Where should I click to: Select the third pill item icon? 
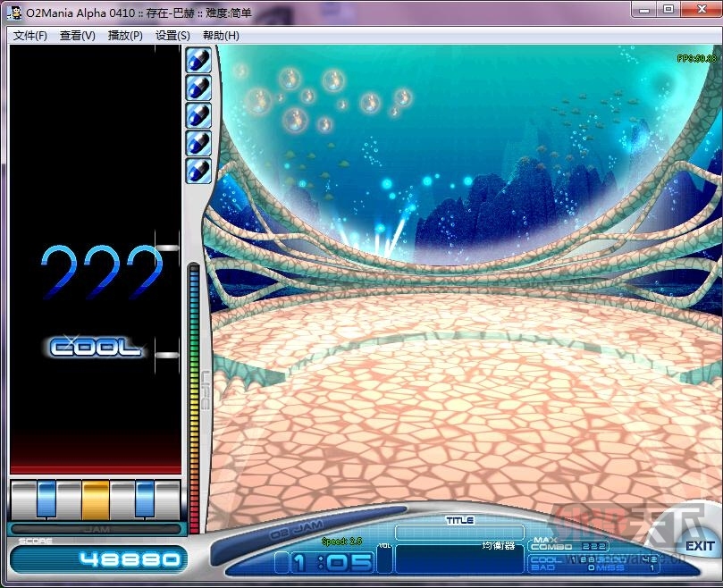point(198,115)
